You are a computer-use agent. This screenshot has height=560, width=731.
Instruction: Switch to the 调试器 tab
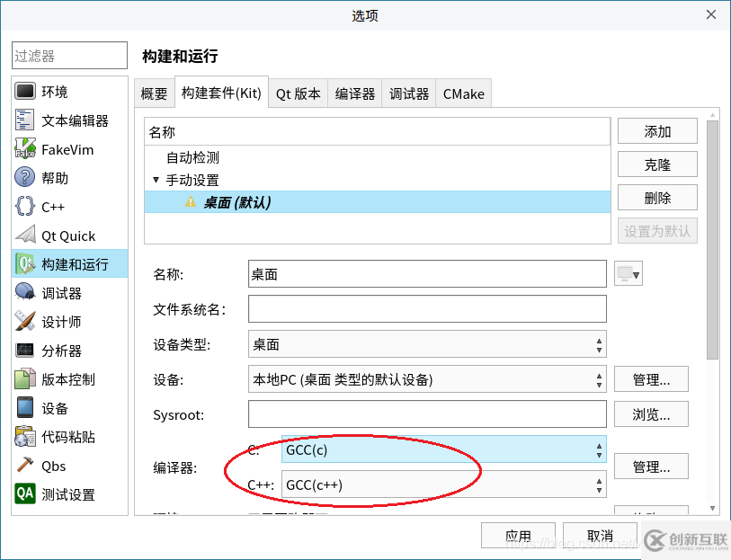(x=409, y=93)
